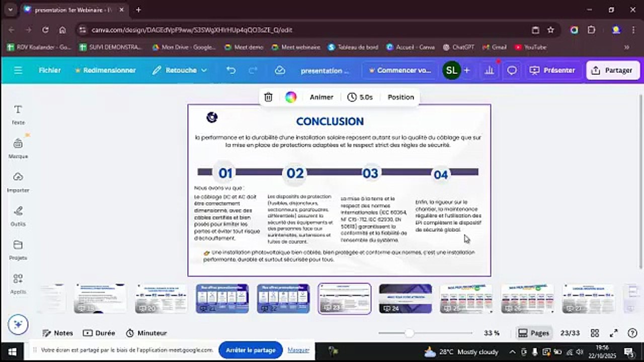Image resolution: width=644 pixels, height=362 pixels.
Task: Add a collaborator with plus icon
Action: tap(467, 70)
